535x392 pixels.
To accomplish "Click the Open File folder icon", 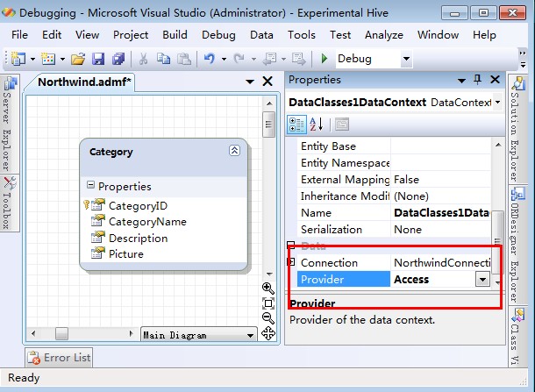I will click(x=78, y=59).
